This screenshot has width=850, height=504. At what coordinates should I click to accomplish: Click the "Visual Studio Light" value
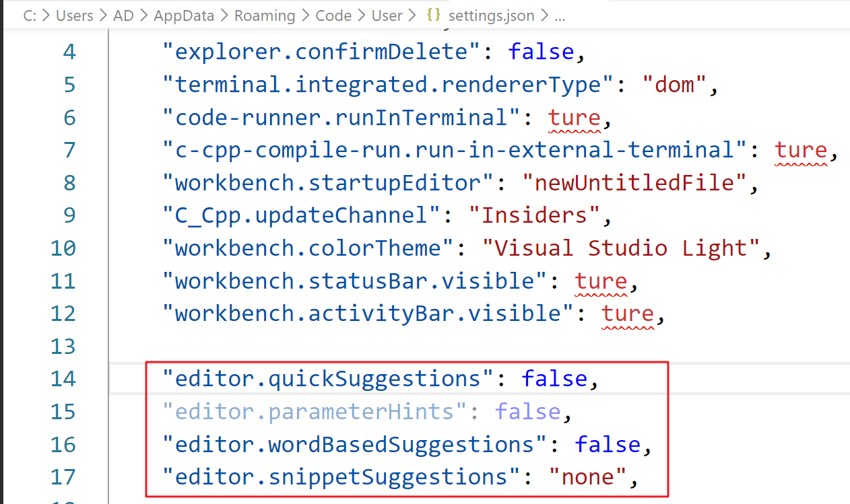pos(622,248)
